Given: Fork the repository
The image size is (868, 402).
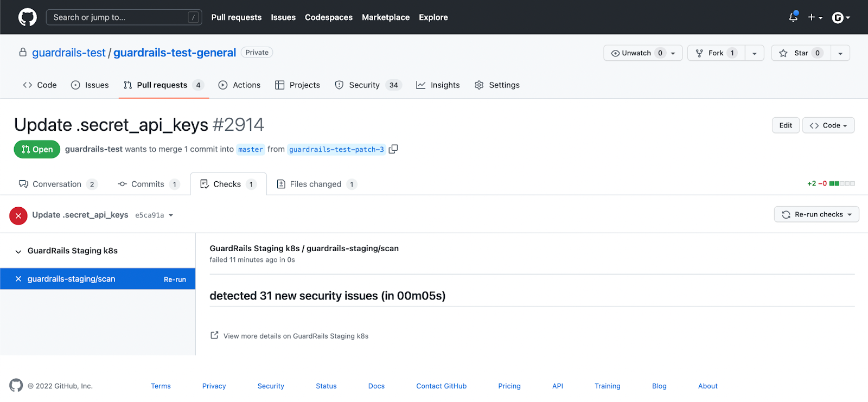Looking at the screenshot, I should 716,53.
